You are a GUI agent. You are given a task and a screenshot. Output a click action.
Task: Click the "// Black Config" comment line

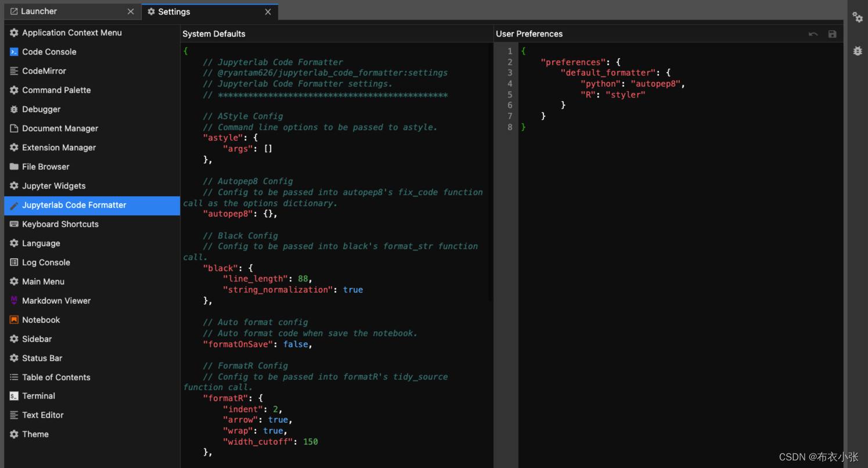[x=240, y=236]
